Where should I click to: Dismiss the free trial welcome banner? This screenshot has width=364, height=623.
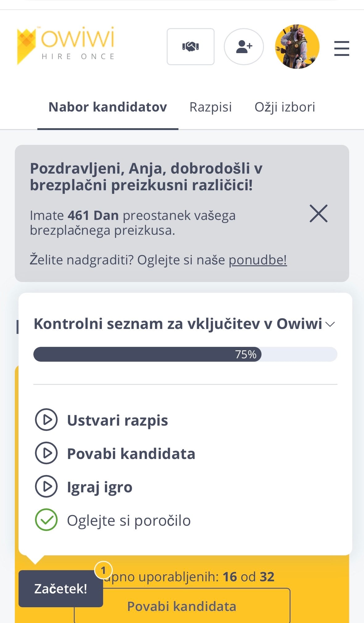(x=318, y=213)
